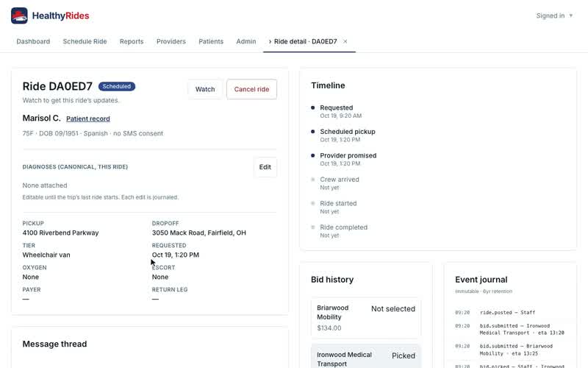Click the bid.submitted Ironwood journal entry

tap(509, 329)
